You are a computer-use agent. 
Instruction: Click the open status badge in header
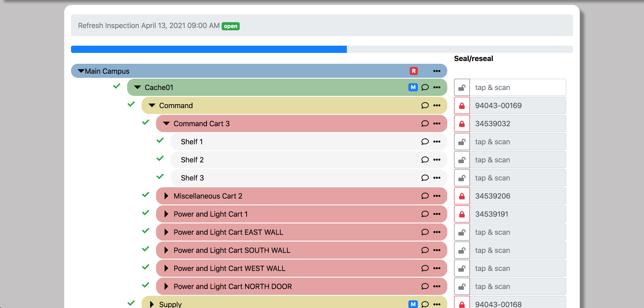point(230,26)
